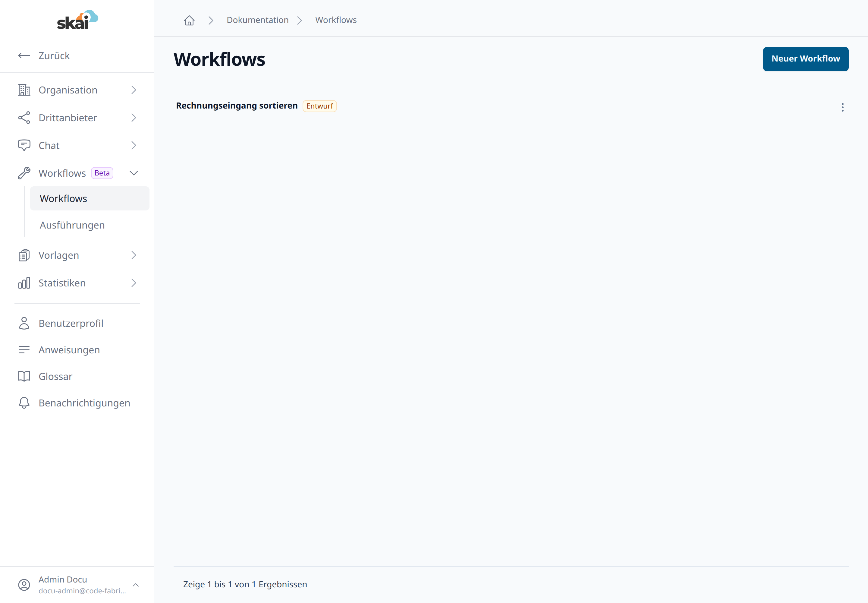868x603 pixels.
Task: Open the Statistiken menu label
Action: [62, 283]
